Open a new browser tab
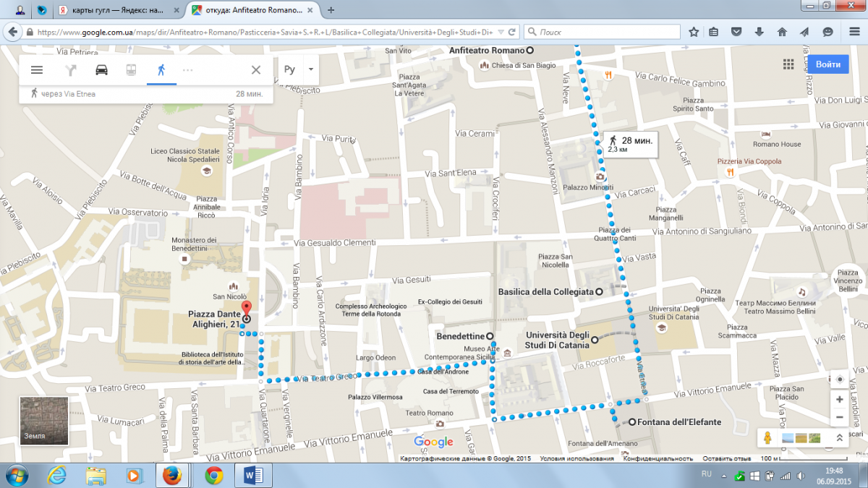The height and width of the screenshot is (488, 868). 331,11
